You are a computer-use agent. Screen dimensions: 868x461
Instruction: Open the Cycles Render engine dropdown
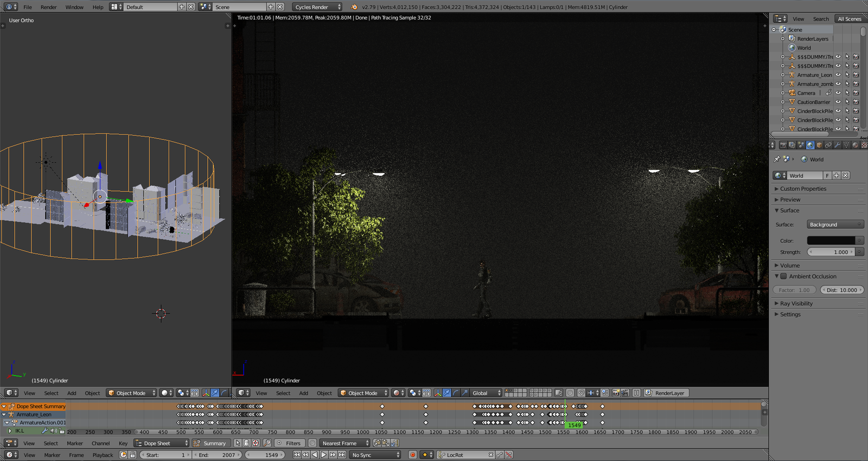click(317, 7)
